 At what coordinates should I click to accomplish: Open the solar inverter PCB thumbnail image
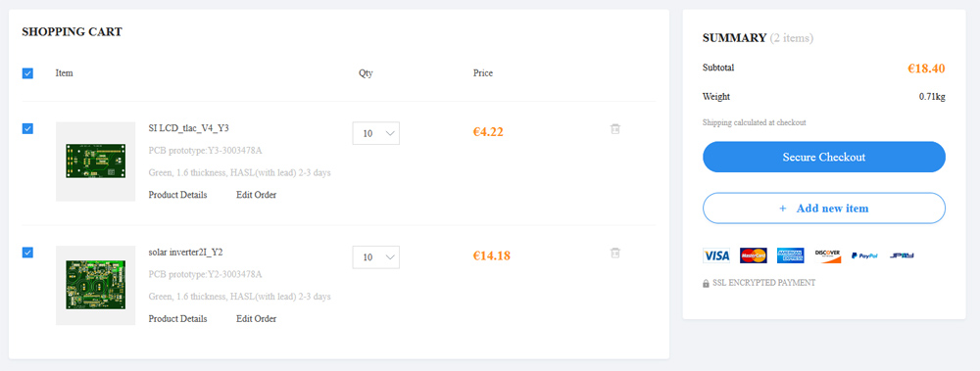(x=96, y=286)
